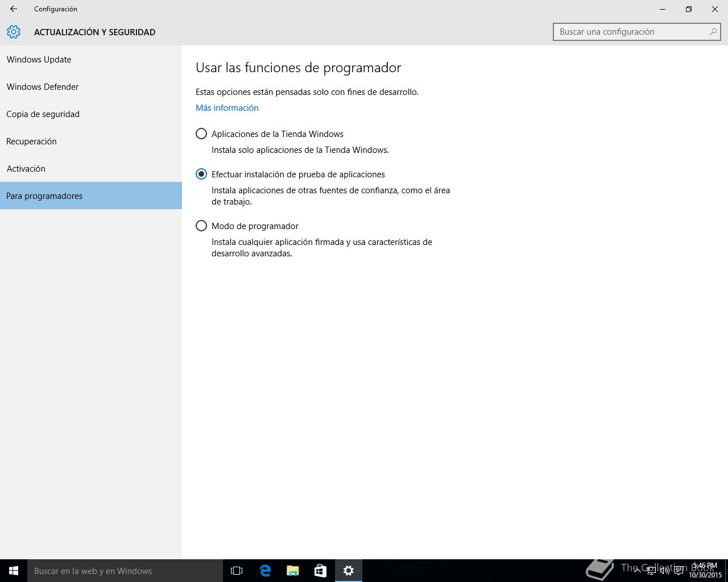Open the Windows Store taskbar icon
Screen dimensions: 728x582
[x=320, y=571]
